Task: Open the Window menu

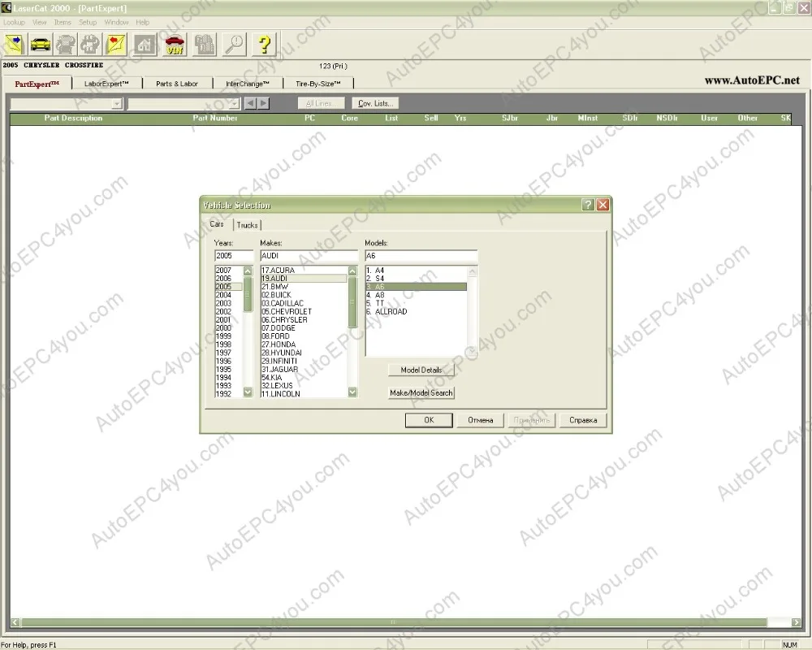Action: coord(116,22)
